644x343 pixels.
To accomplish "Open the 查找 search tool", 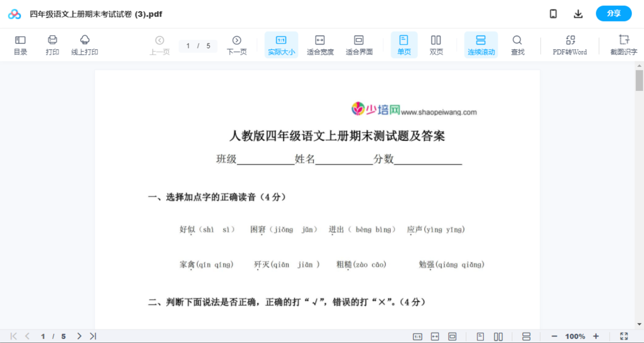I will [x=518, y=45].
